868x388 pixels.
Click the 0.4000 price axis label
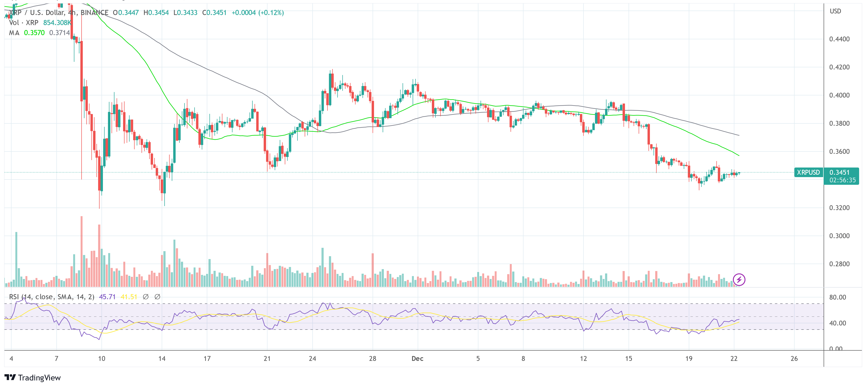[839, 95]
